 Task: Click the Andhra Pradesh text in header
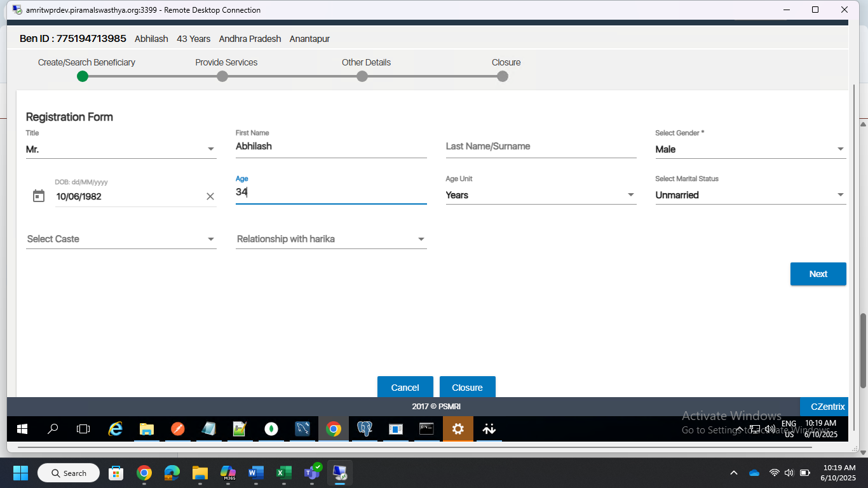click(x=250, y=39)
